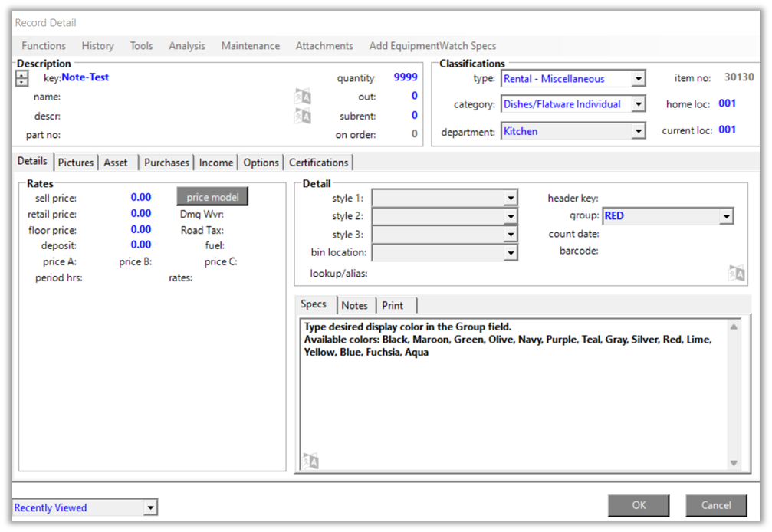Open the department dropdown set to Kitchen
The height and width of the screenshot is (532, 772).
coord(639,132)
